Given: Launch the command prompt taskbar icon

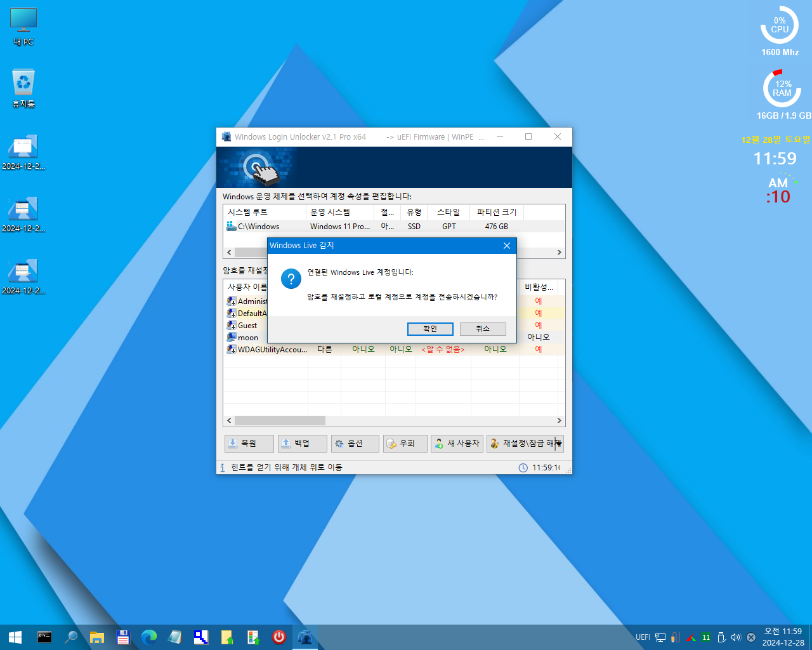Looking at the screenshot, I should coord(44,637).
